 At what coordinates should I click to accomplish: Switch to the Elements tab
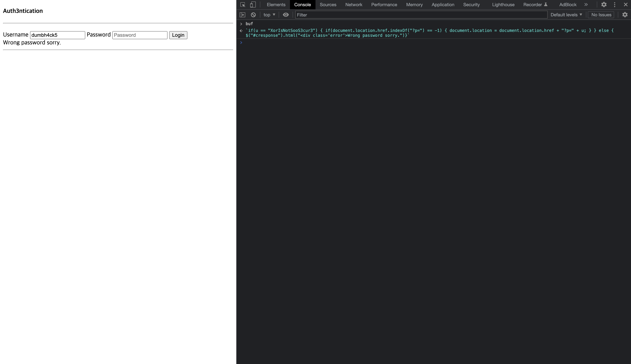276,5
